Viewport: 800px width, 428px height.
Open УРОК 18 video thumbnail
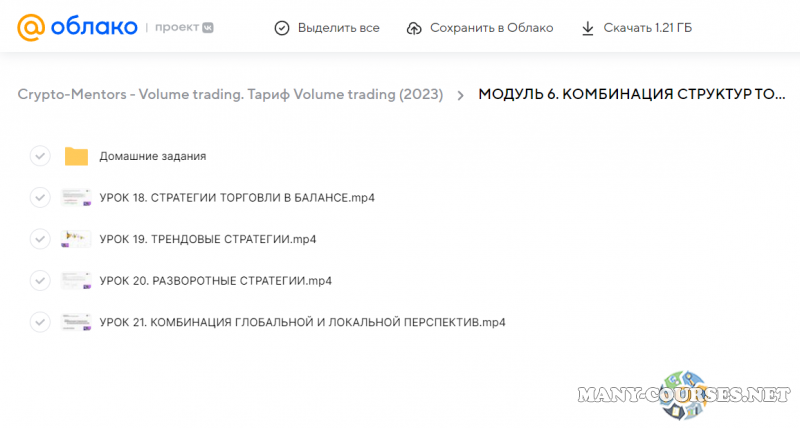76,197
